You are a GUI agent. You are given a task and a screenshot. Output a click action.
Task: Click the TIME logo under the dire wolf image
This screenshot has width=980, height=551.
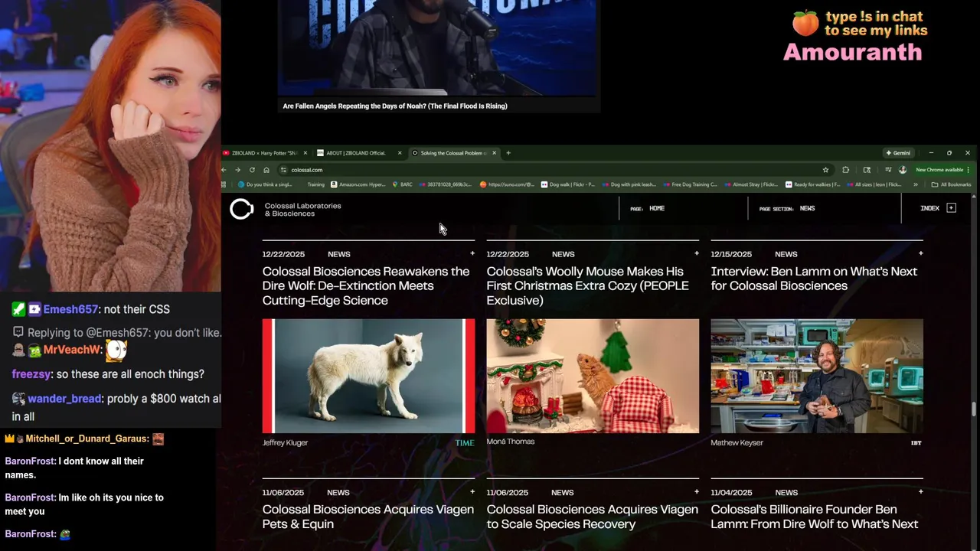(465, 443)
